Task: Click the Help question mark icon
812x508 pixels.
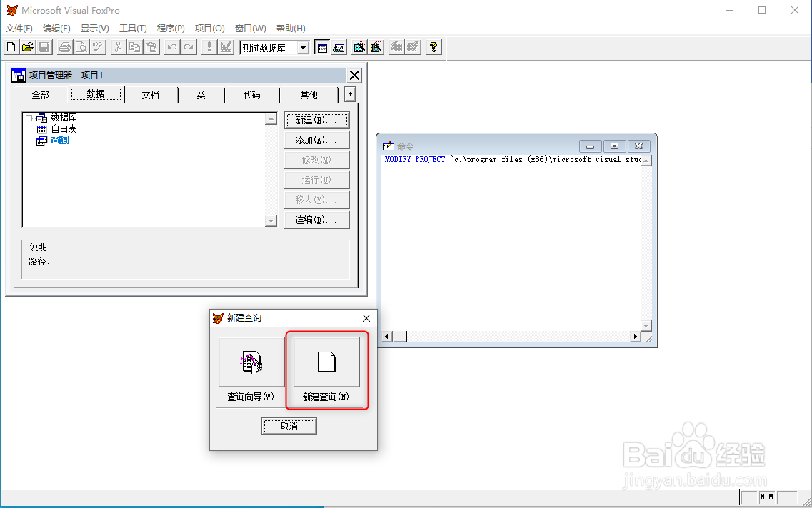Action: [x=433, y=48]
